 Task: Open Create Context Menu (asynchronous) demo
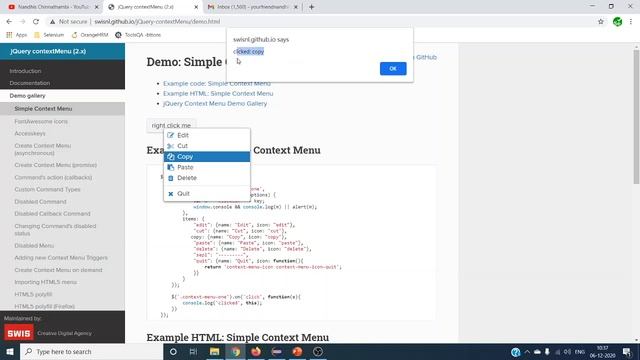(42, 149)
